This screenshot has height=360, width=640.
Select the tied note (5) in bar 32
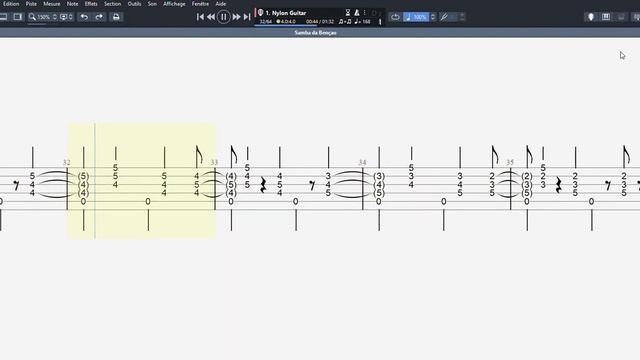tap(83, 176)
